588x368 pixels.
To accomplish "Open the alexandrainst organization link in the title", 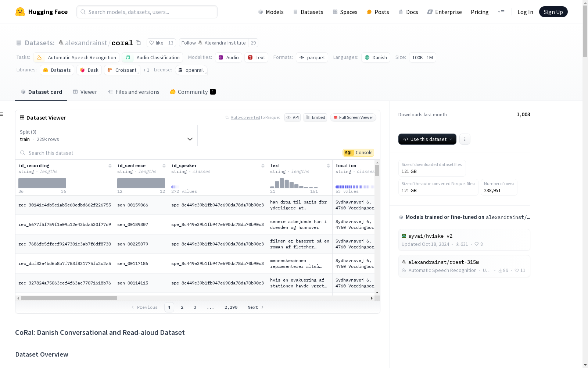I will pyautogui.click(x=86, y=43).
